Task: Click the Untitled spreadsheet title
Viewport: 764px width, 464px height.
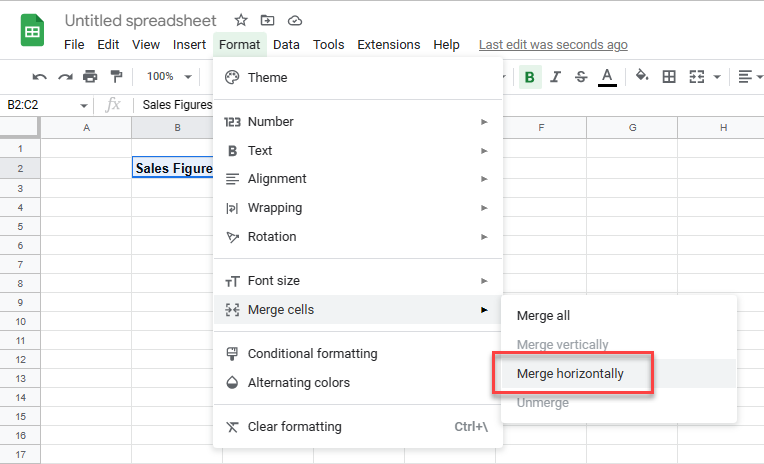Action: [143, 20]
